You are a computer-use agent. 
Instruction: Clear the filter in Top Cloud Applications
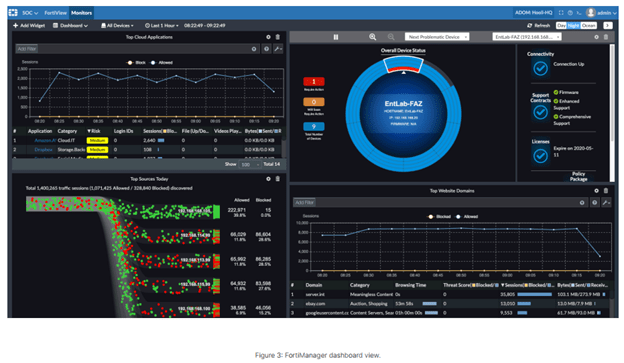(254, 49)
